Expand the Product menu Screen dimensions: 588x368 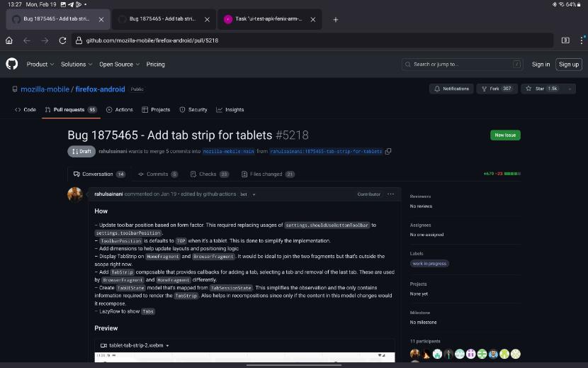(x=40, y=64)
